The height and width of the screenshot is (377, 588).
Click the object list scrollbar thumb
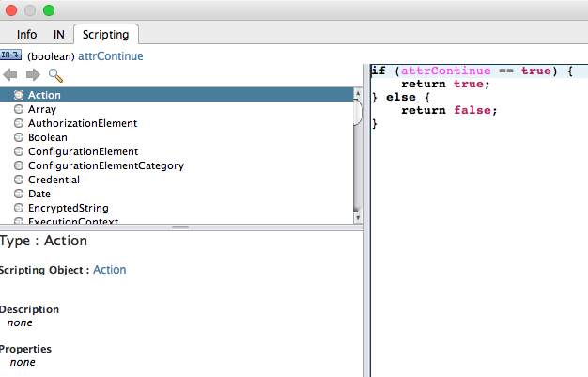click(x=357, y=111)
